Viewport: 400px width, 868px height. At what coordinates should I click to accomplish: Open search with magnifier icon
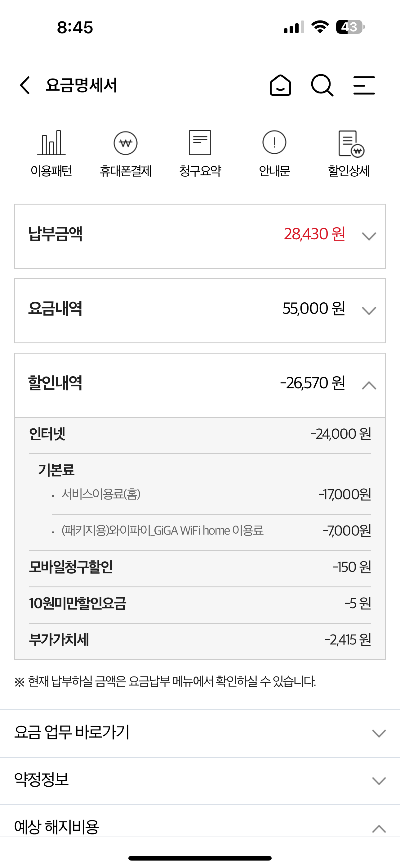322,85
